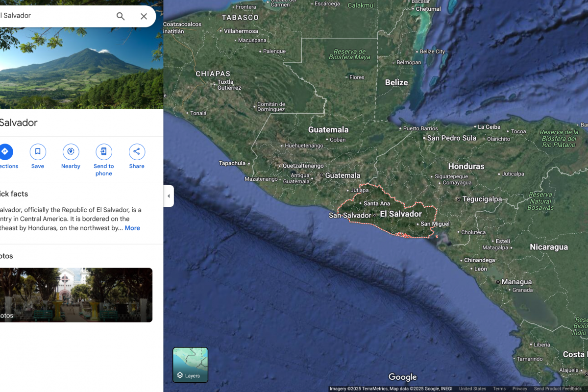Toggle the Layers map view
588x392 pixels.
(190, 365)
